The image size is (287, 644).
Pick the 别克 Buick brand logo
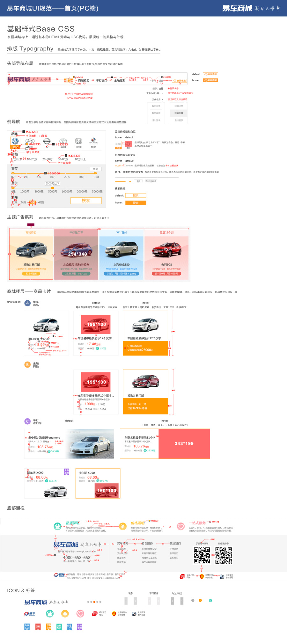[x=93, y=141]
